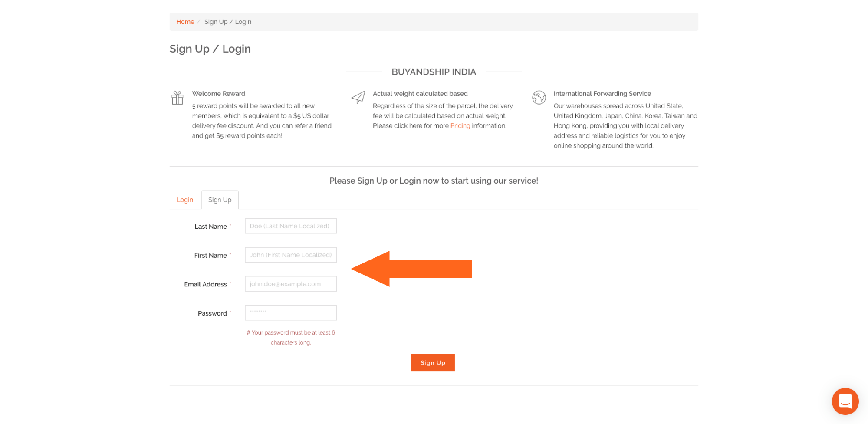
Task: Click the paper plane weight icon
Action: click(358, 97)
